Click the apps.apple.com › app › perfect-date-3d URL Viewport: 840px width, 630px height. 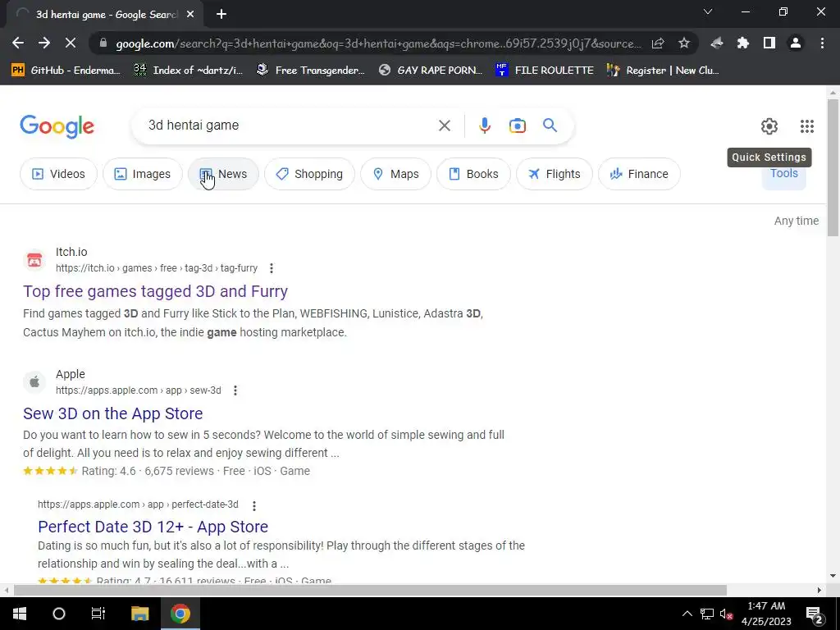coord(138,504)
